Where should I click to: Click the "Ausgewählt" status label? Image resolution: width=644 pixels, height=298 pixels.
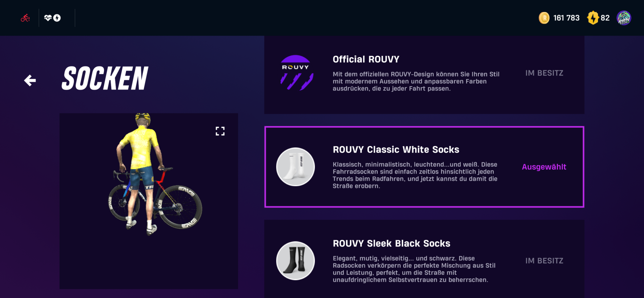(x=544, y=167)
